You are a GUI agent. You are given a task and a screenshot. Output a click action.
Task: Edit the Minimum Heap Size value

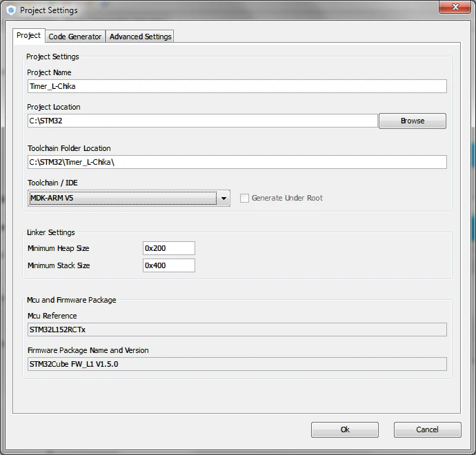(x=169, y=248)
